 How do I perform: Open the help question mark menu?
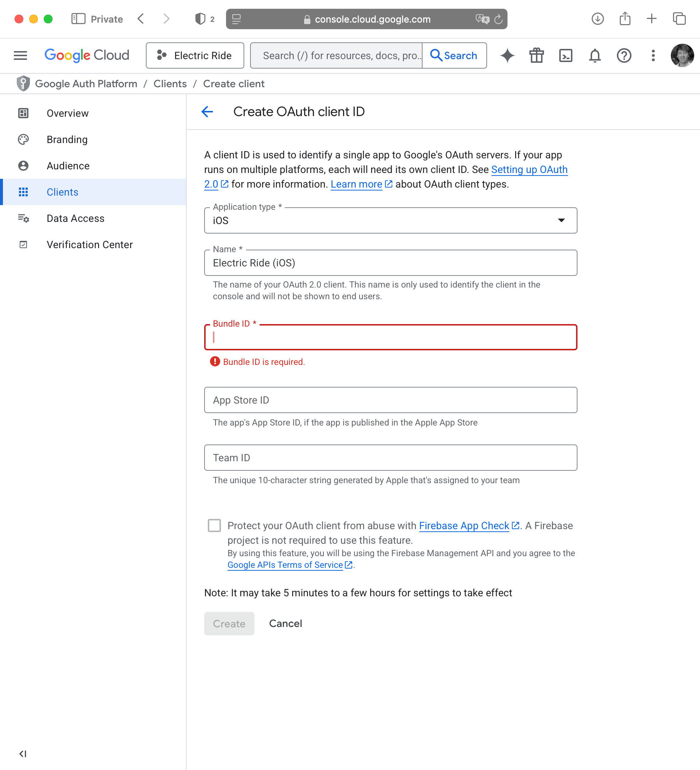[x=624, y=56]
